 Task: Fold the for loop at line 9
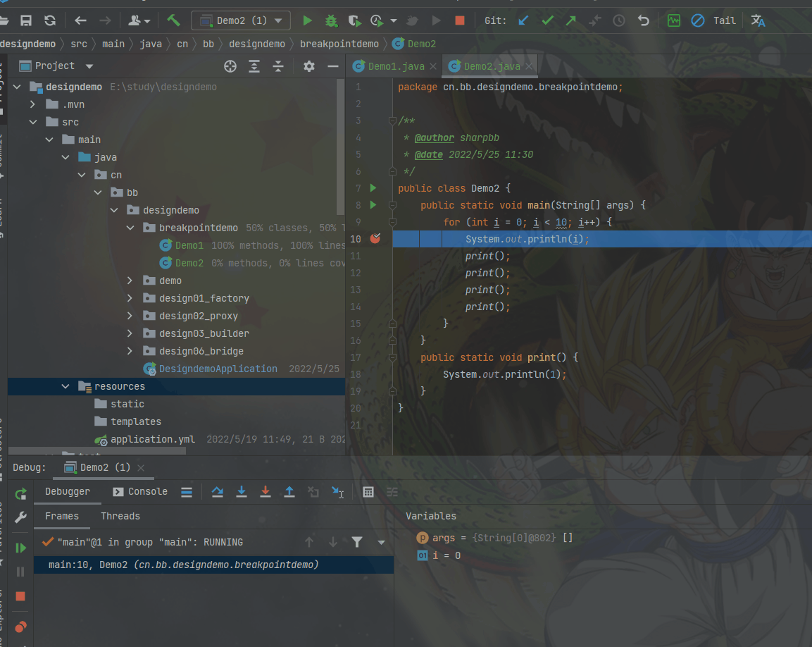[x=392, y=222]
